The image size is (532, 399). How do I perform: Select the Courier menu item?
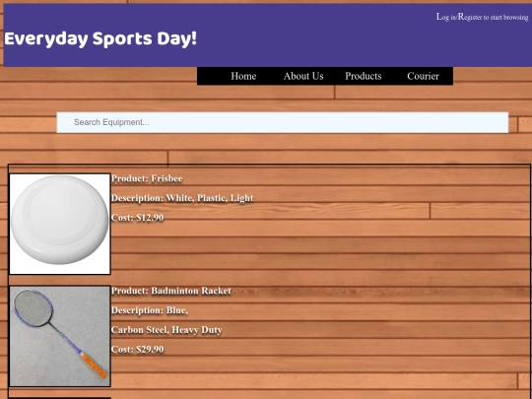tap(423, 76)
